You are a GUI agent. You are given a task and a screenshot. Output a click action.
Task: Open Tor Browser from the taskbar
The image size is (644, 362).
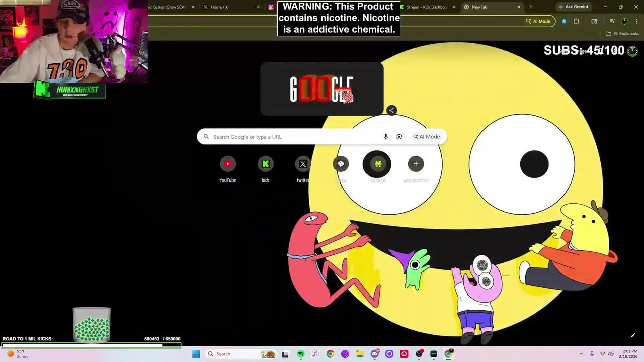coord(345,354)
